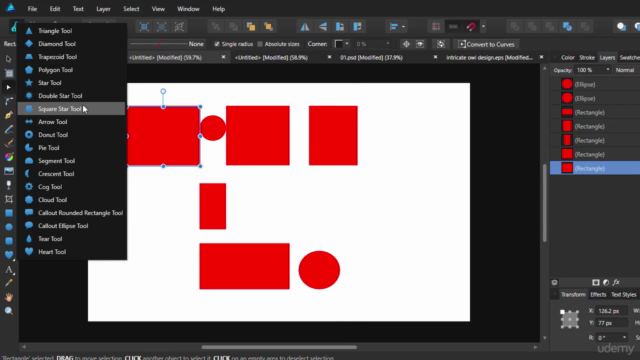Enable the Absolute sizes checkbox
Image resolution: width=640 pixels, height=360 pixels.
pyautogui.click(x=260, y=44)
